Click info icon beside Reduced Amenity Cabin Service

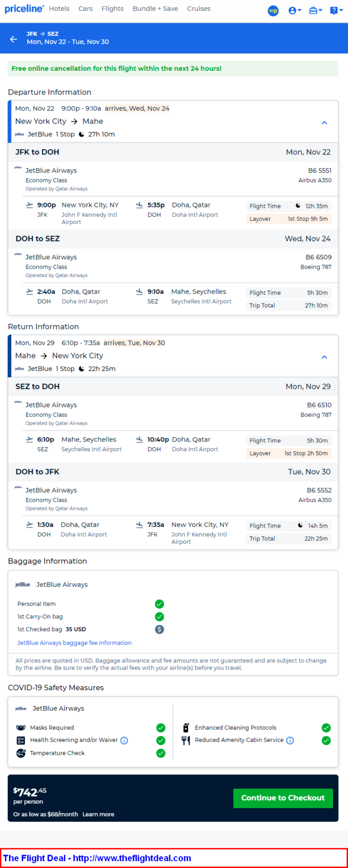pos(290,741)
